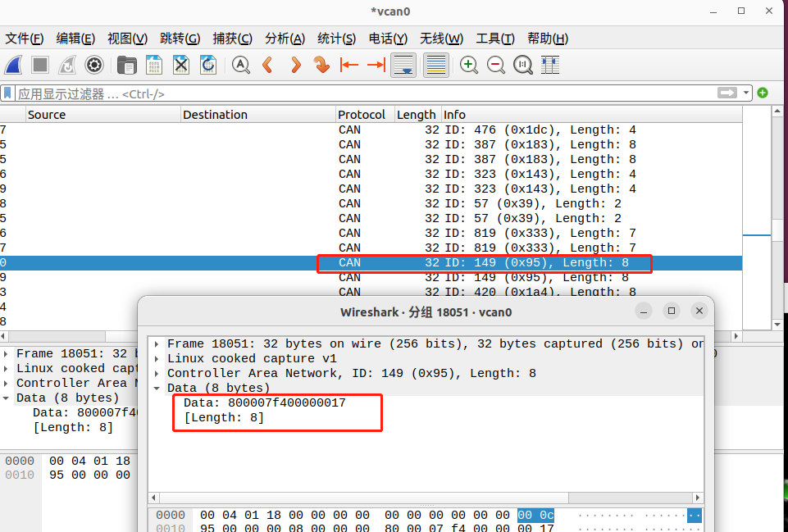Click the display filter input field
The image size is (788, 532).
[364, 93]
